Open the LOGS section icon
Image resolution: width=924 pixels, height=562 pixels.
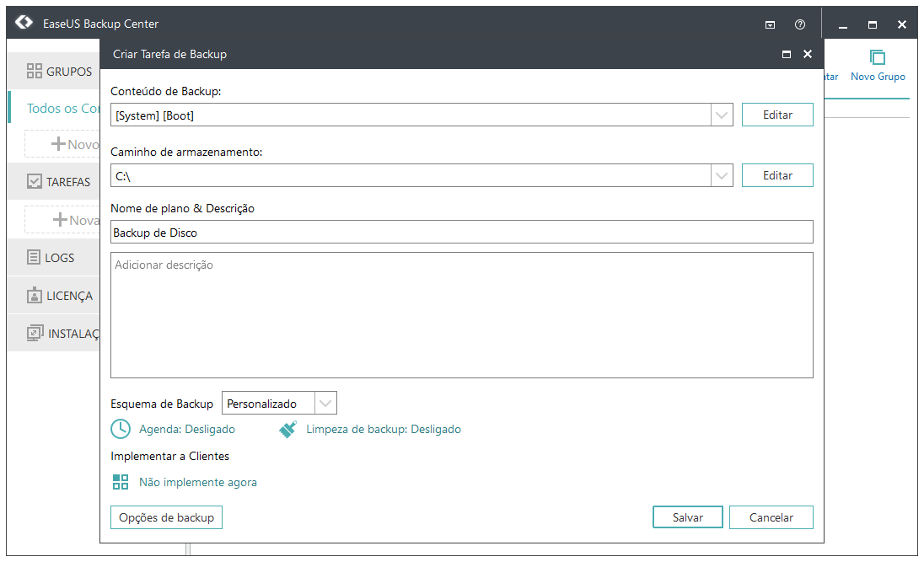pyautogui.click(x=35, y=257)
